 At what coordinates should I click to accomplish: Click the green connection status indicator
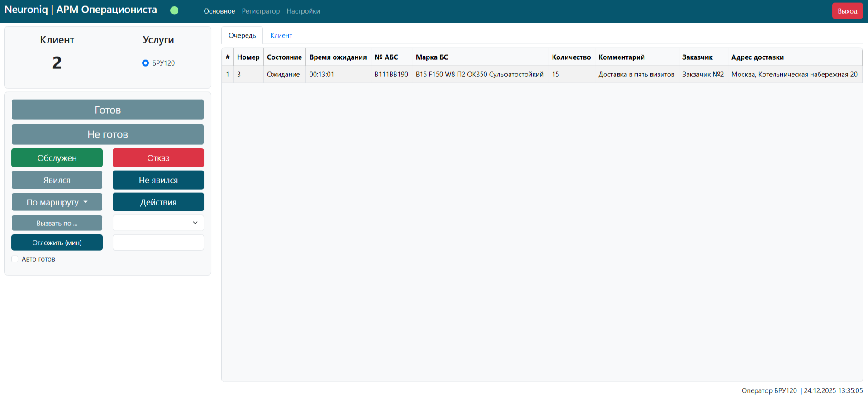click(174, 10)
